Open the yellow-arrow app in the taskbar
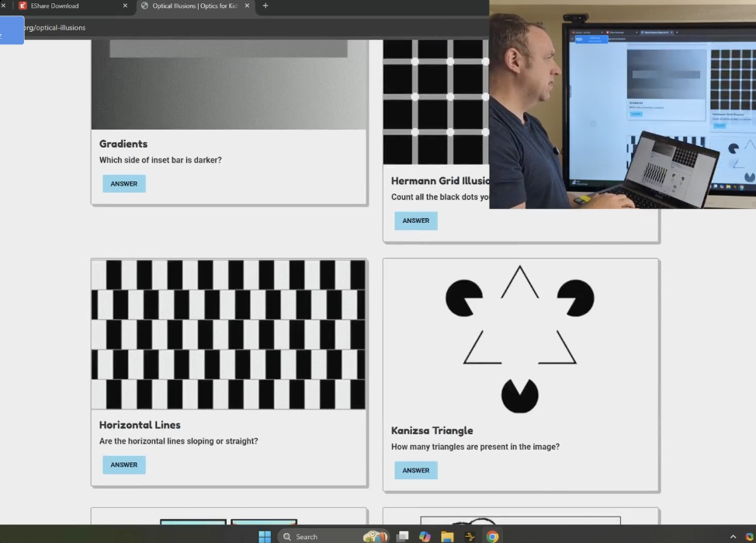Viewport: 756px width, 543px height. pyautogui.click(x=470, y=536)
